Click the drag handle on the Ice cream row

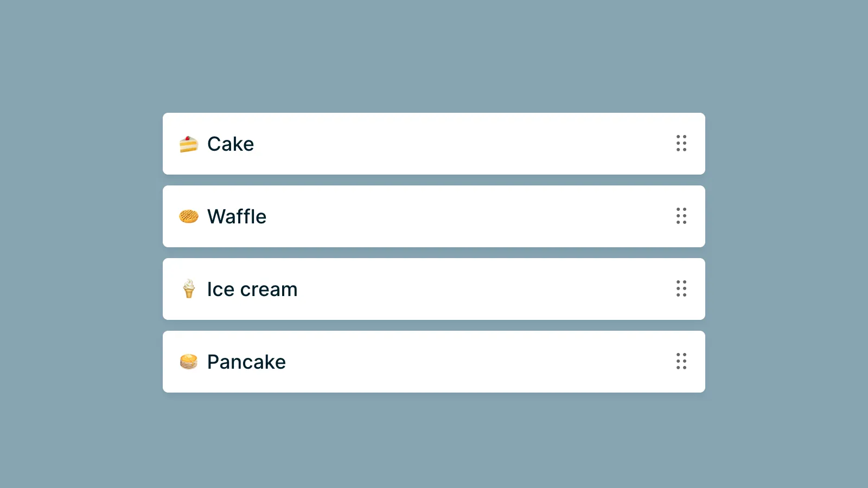coord(681,289)
